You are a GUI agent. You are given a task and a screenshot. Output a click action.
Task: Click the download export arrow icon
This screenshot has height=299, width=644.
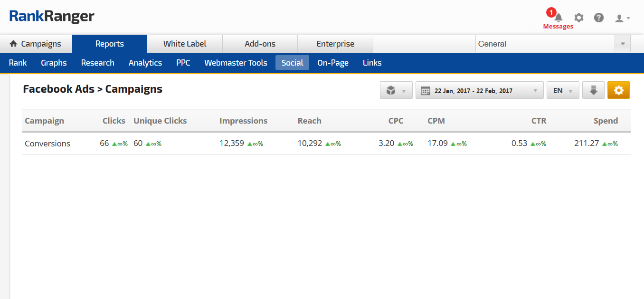click(x=593, y=90)
